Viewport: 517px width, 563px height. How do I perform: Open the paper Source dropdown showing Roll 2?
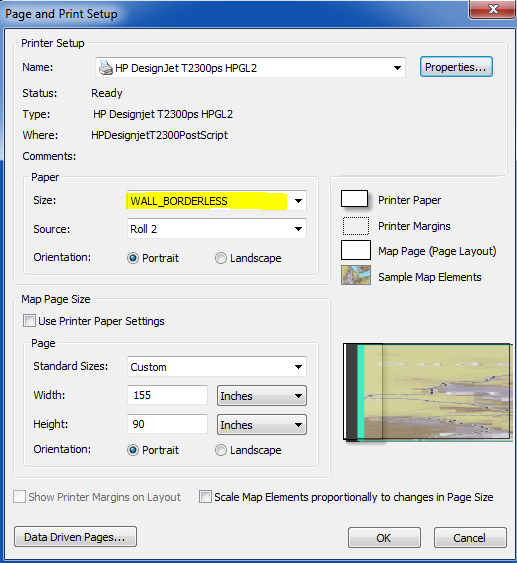tap(217, 229)
